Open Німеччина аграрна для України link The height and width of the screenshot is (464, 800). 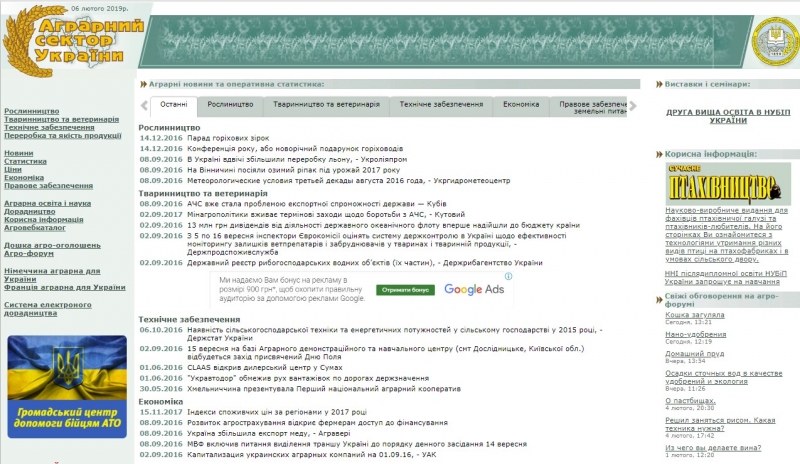click(52, 275)
